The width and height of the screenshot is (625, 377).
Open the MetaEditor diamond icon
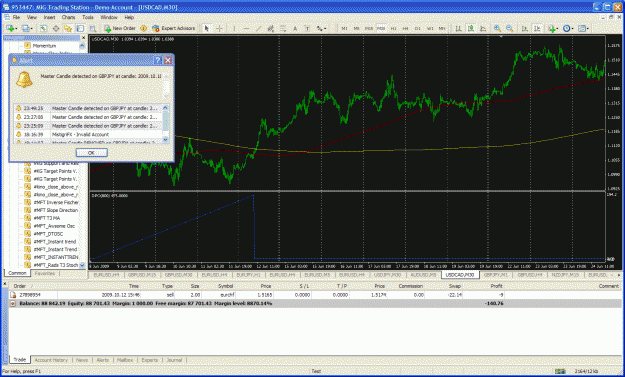pos(143,28)
